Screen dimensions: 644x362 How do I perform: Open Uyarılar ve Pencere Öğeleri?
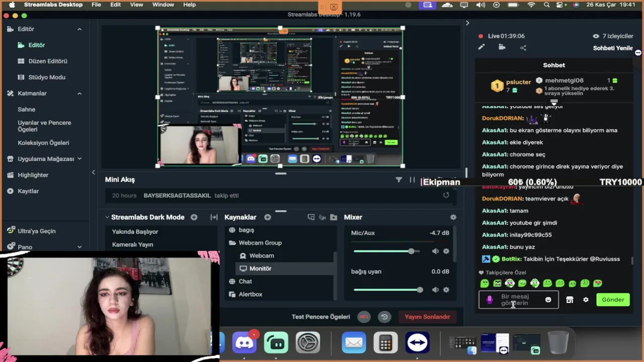click(x=44, y=126)
